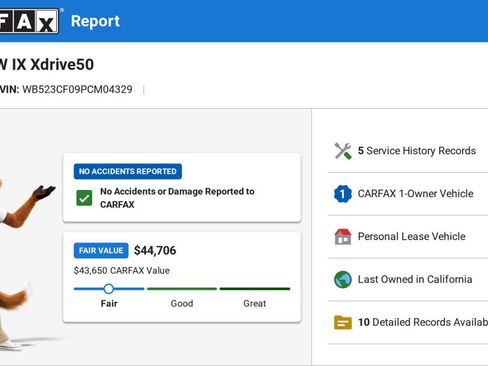Click the Good label under slider
488x366 pixels.
(182, 304)
